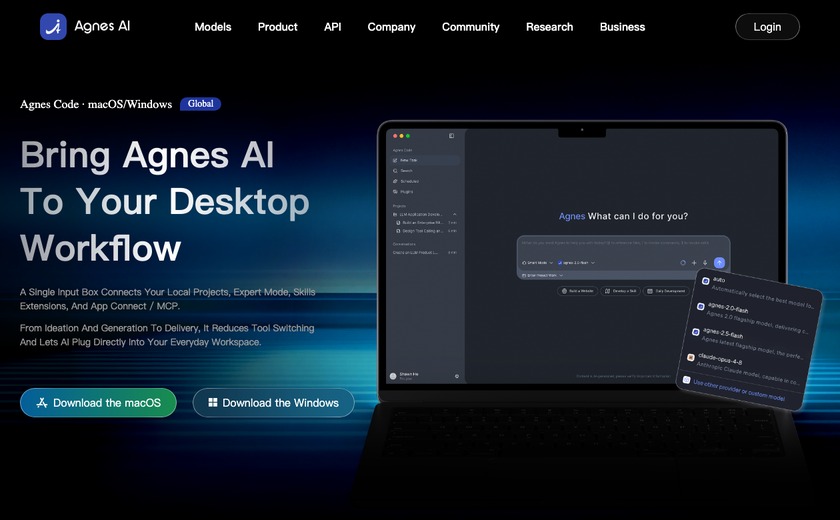This screenshot has height=520, width=840.
Task: Open the Models menu
Action: 213,27
